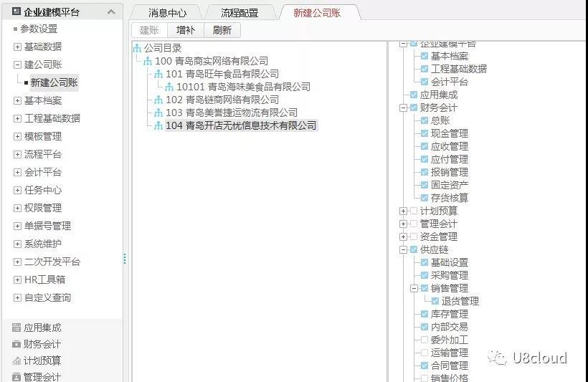Expand the HR工具箱 node
Viewport: 588px width, 382px height.
(17, 280)
